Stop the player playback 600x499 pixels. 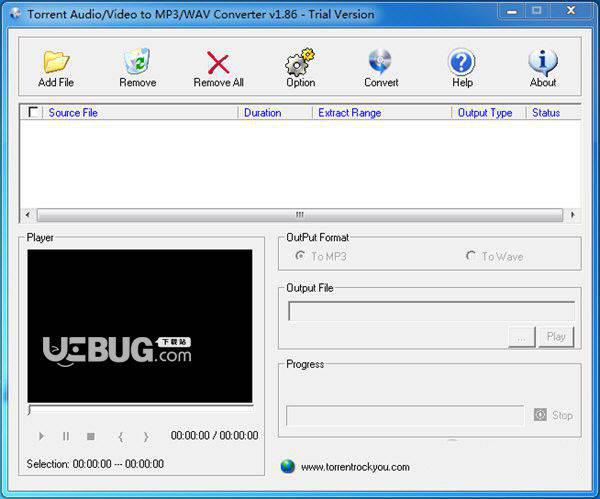(91, 436)
